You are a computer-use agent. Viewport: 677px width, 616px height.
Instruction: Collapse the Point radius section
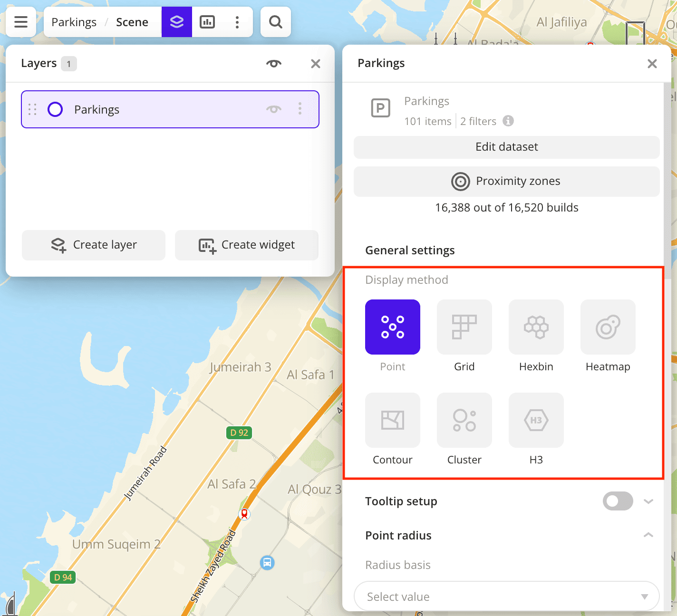click(x=648, y=535)
